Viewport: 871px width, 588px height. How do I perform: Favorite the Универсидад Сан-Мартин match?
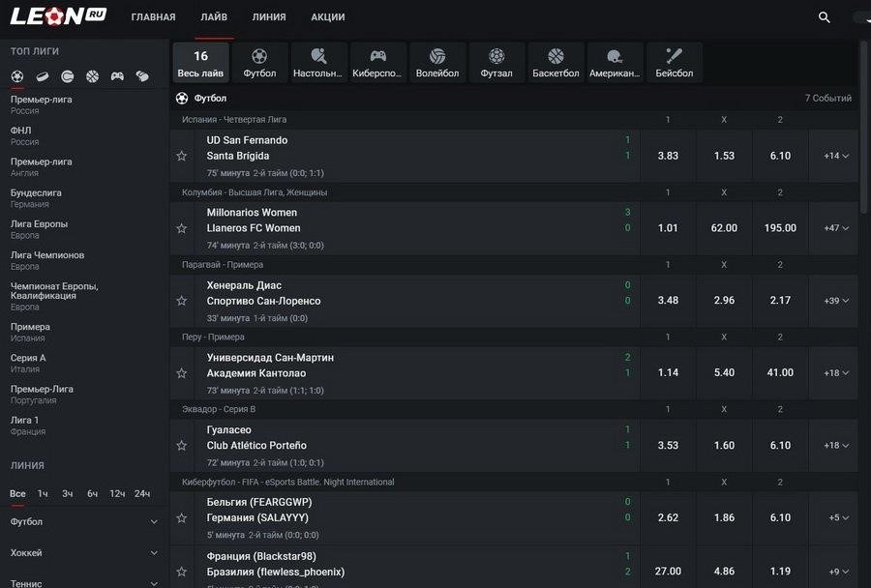tap(182, 373)
